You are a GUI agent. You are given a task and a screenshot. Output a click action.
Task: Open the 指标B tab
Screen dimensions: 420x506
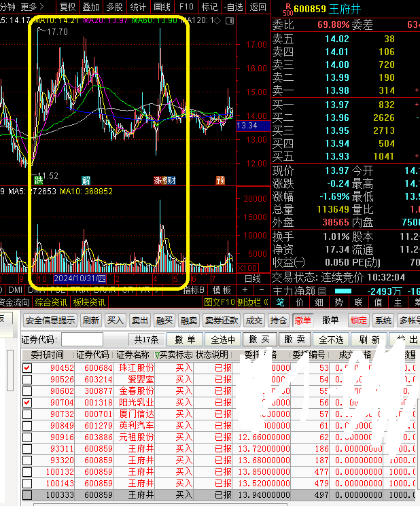coord(193,290)
